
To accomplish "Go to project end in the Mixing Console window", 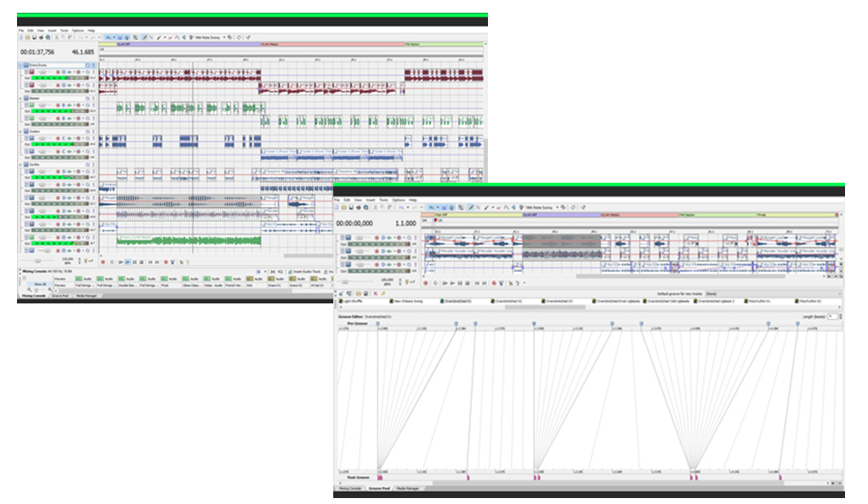I will pos(156,263).
